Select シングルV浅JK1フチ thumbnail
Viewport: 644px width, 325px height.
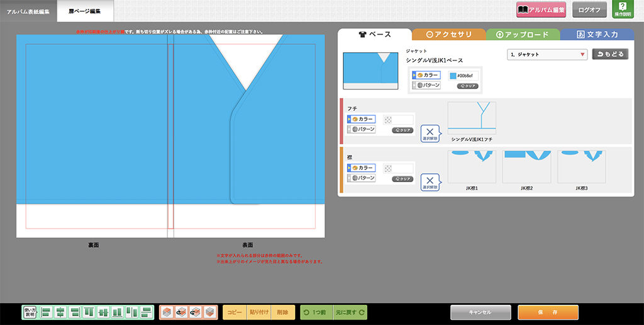click(472, 118)
